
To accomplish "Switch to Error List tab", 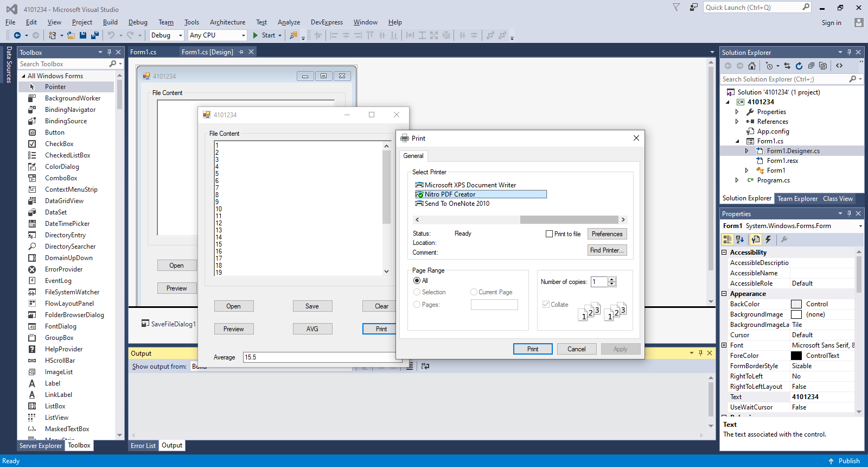I will (143, 446).
